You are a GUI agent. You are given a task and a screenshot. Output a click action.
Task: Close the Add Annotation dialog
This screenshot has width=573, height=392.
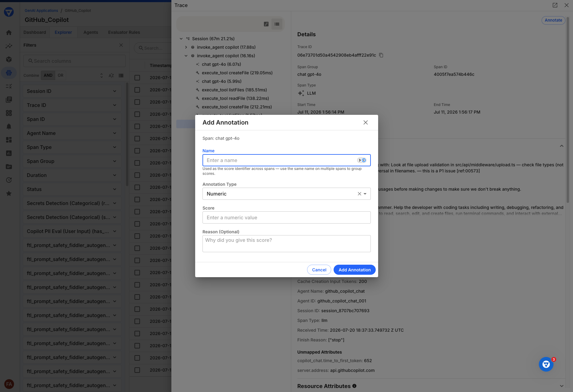pos(366,122)
